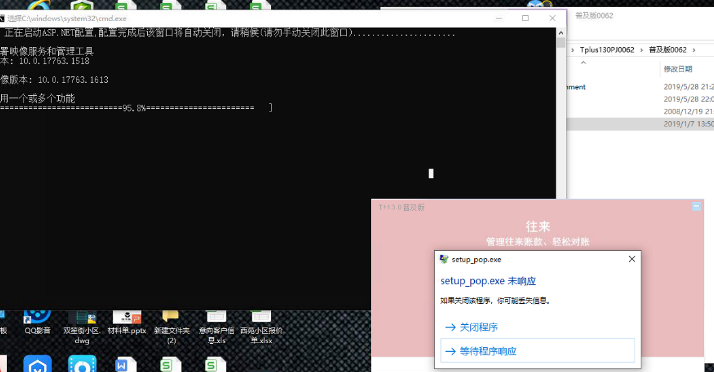Expand chevron after 普及版0062 in the breadcrumb
Image resolution: width=714 pixels, height=372 pixels.
(x=694, y=50)
